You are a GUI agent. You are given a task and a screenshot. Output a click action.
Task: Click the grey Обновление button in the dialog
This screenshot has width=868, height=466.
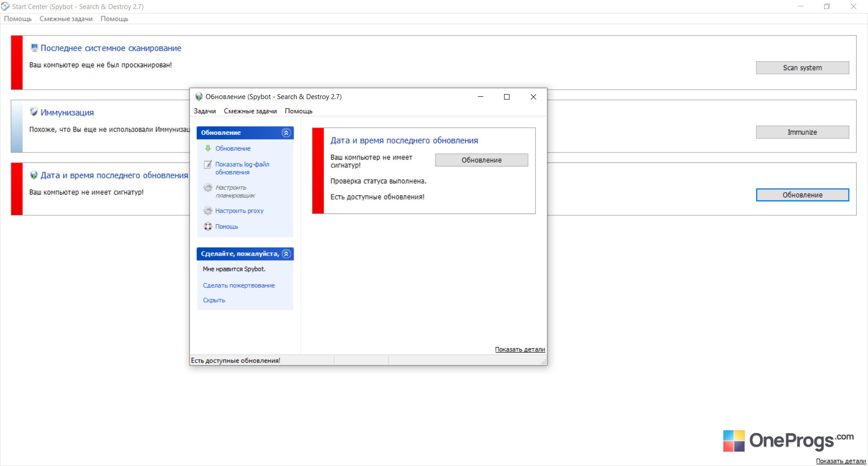click(x=481, y=160)
